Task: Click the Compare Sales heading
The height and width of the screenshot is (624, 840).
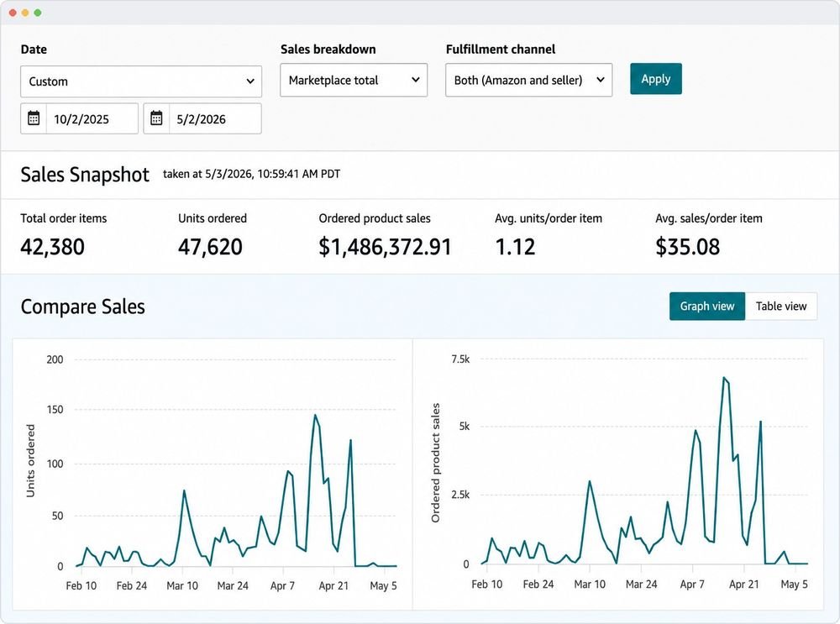Action: [82, 307]
